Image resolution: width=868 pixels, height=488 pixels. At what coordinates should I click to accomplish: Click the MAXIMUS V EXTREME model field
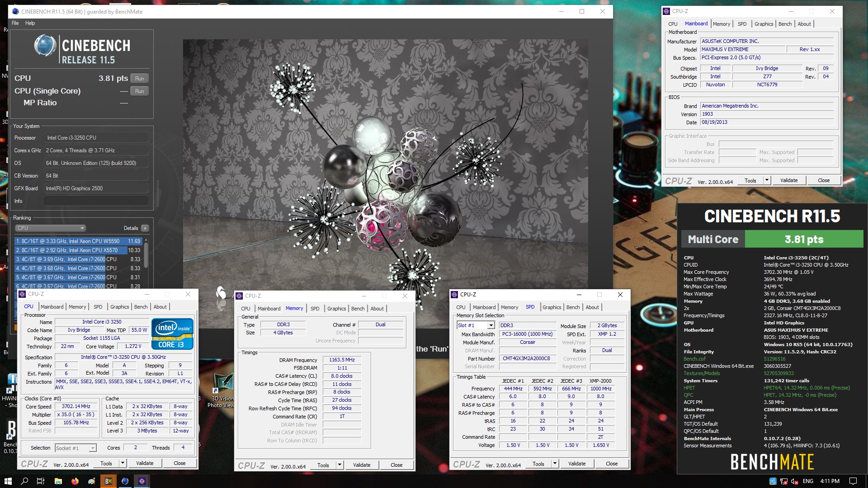click(x=742, y=49)
